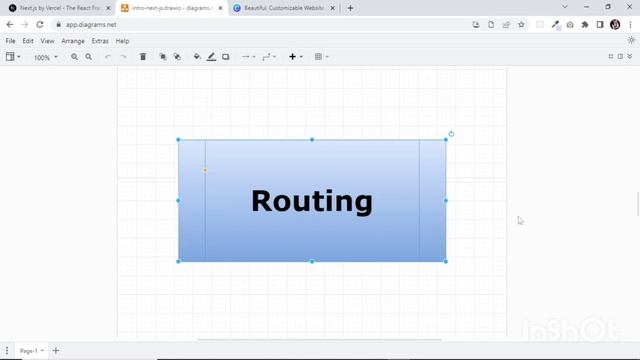Click the install app icon in address bar
640x360 pixels.
476,24
